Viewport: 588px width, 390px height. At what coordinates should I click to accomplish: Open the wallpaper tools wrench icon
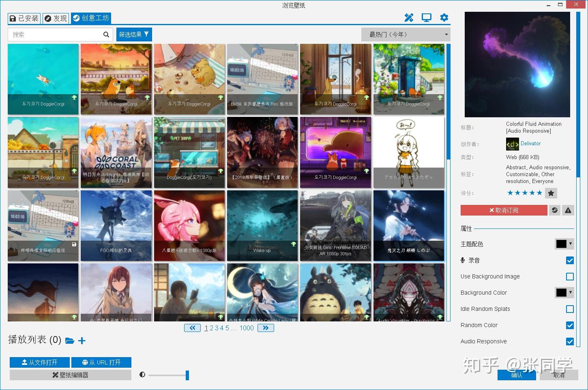409,17
